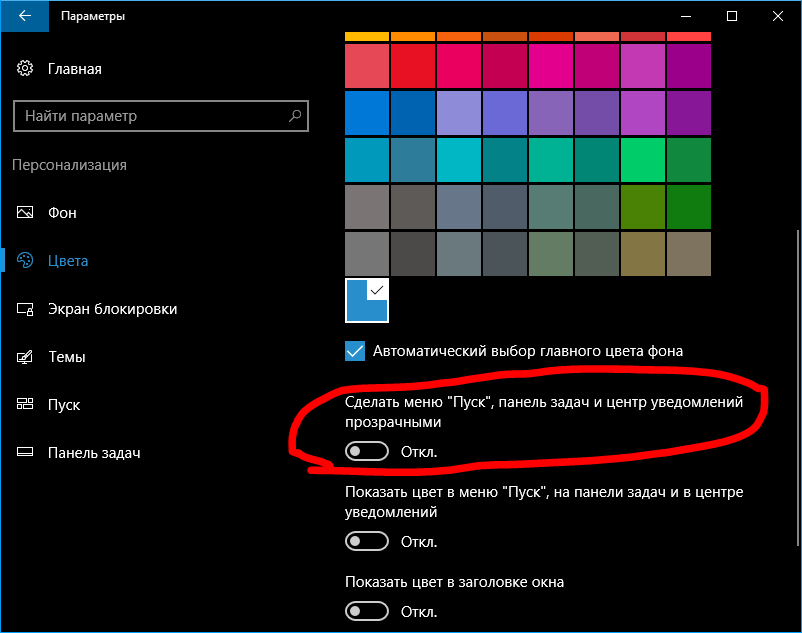Uncheck automatic main background color checkbox
The image size is (802, 633).
tap(355, 351)
